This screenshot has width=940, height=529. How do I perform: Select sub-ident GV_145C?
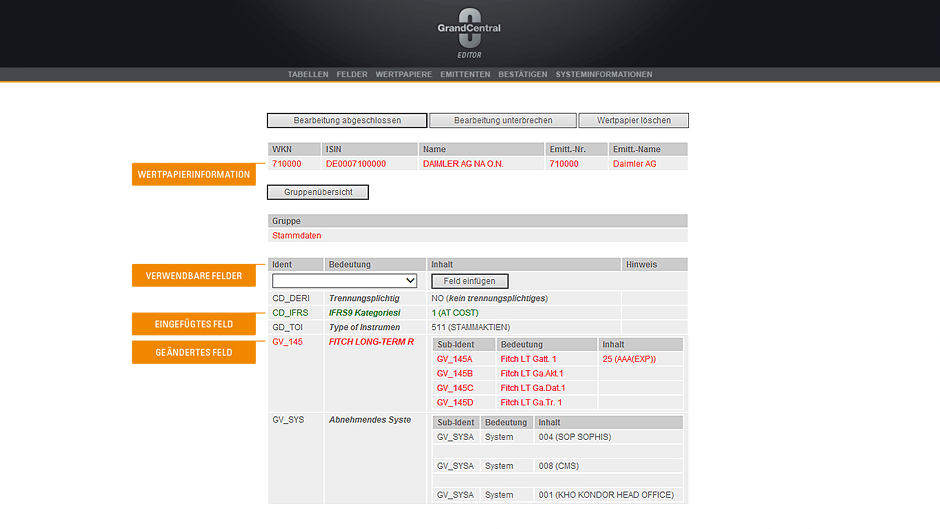(x=454, y=388)
